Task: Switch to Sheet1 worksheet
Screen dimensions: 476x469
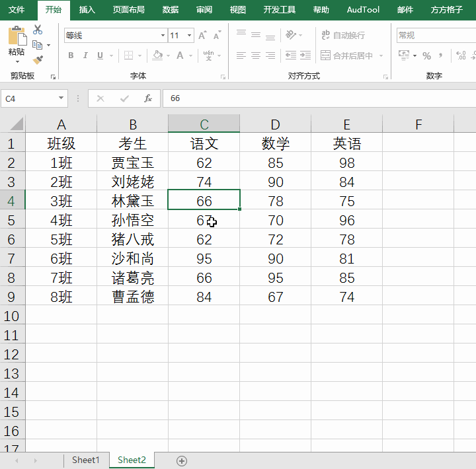Action: pos(86,460)
